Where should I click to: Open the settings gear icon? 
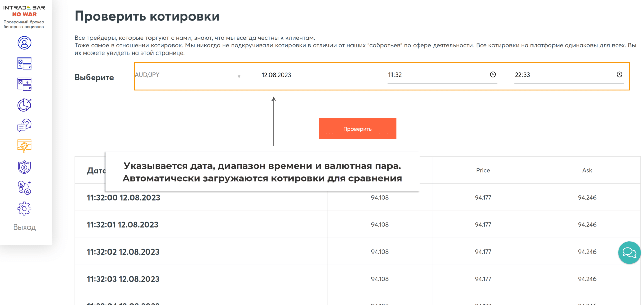pyautogui.click(x=24, y=209)
